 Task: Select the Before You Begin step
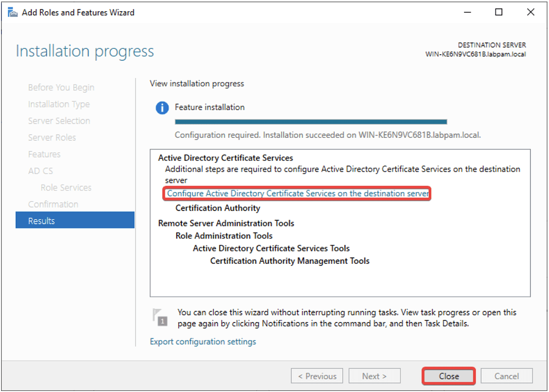coord(60,87)
